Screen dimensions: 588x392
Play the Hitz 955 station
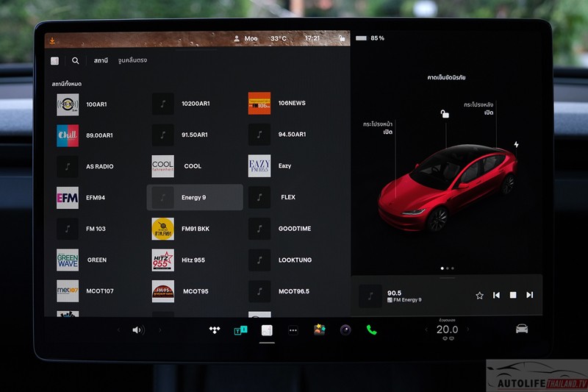(195, 260)
